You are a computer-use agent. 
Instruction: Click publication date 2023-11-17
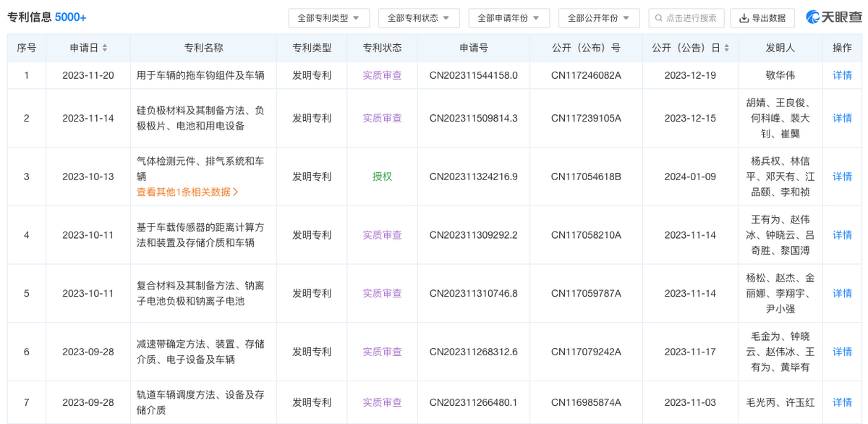pos(690,352)
